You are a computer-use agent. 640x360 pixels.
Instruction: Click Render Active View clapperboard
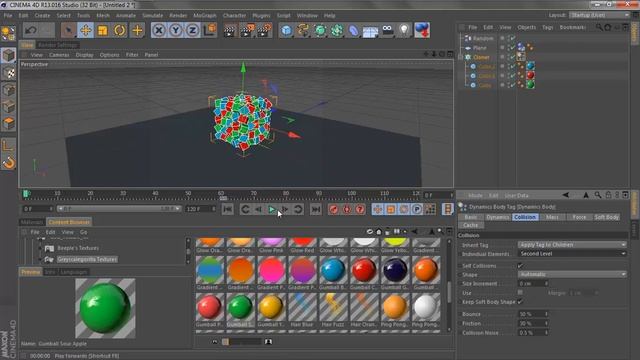click(230, 31)
